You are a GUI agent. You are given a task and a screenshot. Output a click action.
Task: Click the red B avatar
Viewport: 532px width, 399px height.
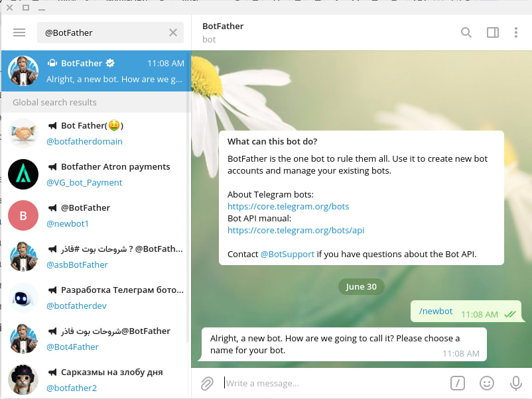tap(23, 215)
